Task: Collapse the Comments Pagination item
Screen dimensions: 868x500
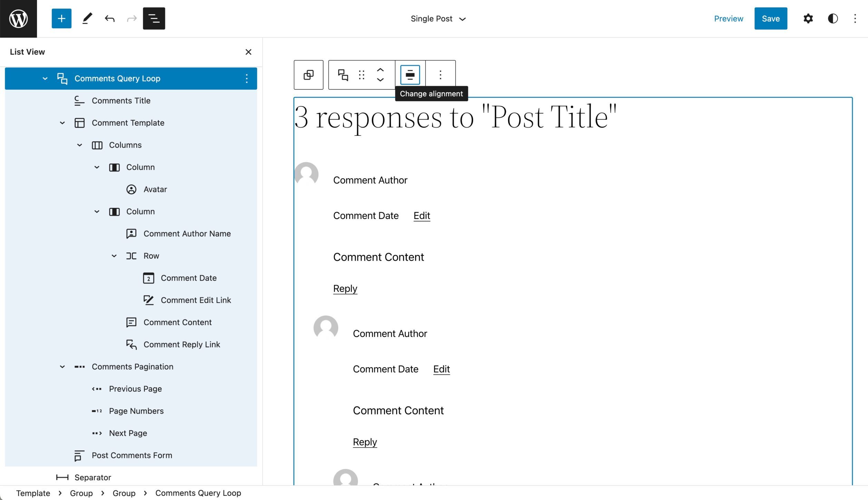Action: [x=62, y=367]
